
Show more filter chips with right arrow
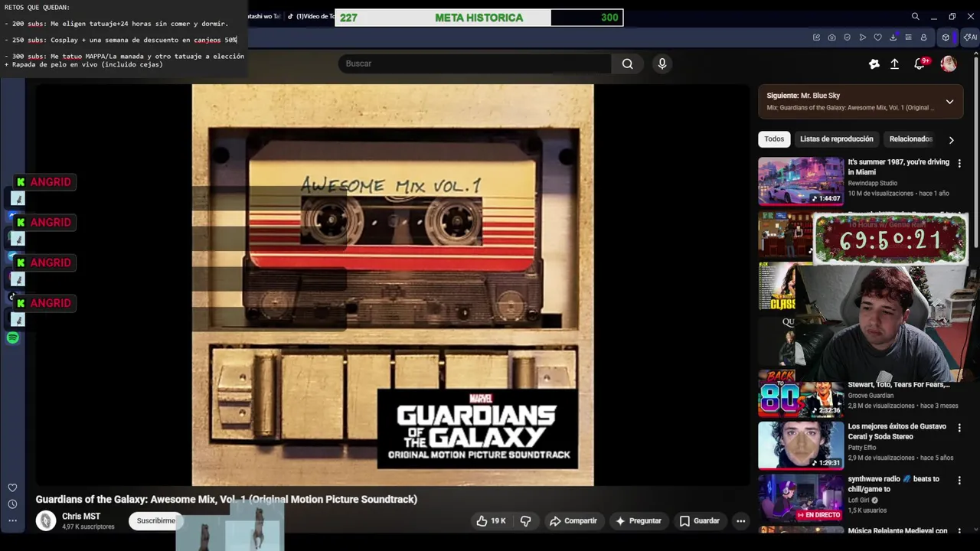click(x=951, y=140)
